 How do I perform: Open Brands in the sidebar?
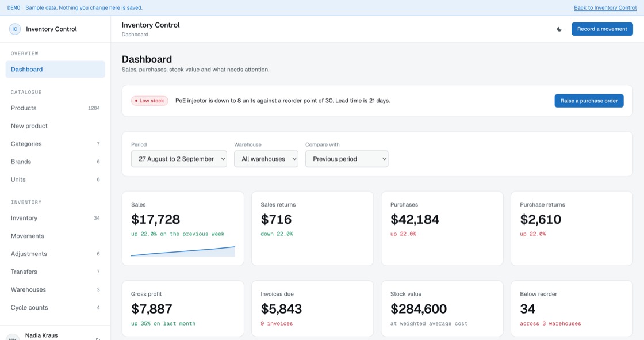pos(55,162)
